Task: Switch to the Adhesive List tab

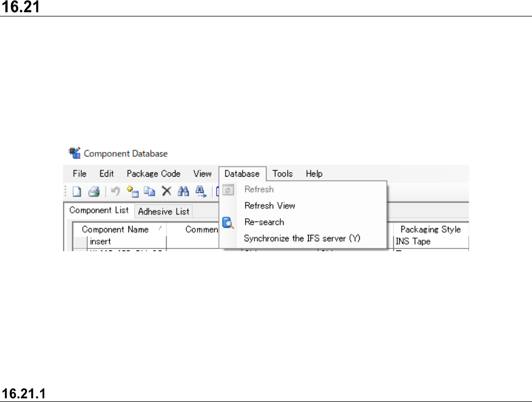Action: [x=163, y=212]
